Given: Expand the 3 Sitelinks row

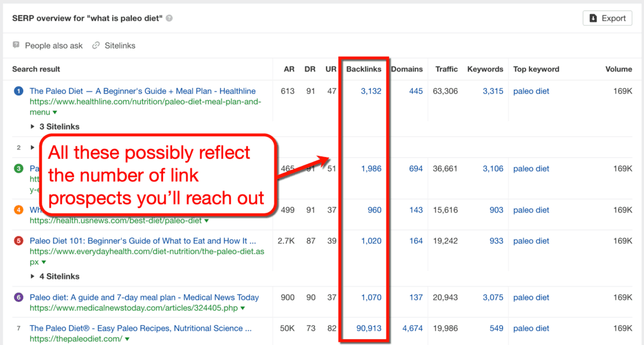Looking at the screenshot, I should (55, 127).
